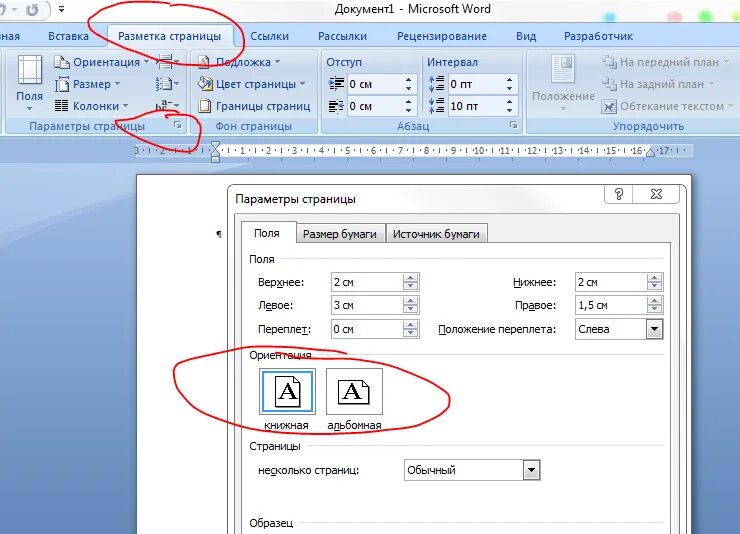Screen dimensions: 740x534
Task: Click Верхнее margin field 2 см
Action: (367, 282)
